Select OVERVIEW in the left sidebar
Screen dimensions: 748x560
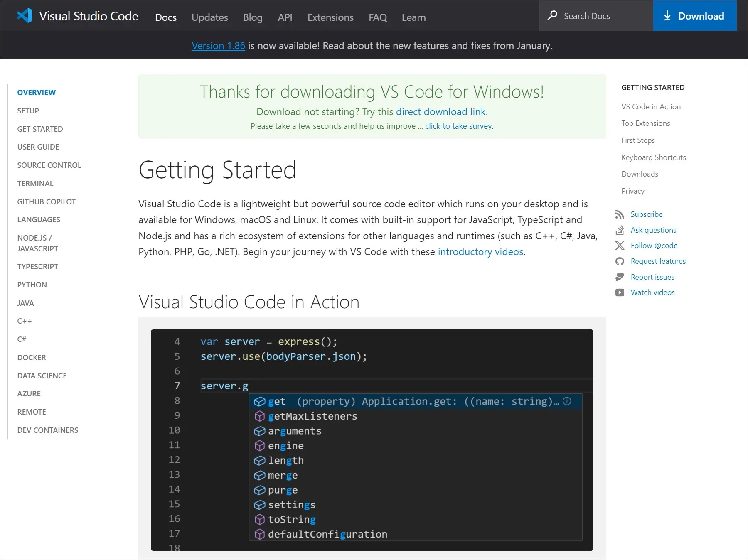pos(37,93)
